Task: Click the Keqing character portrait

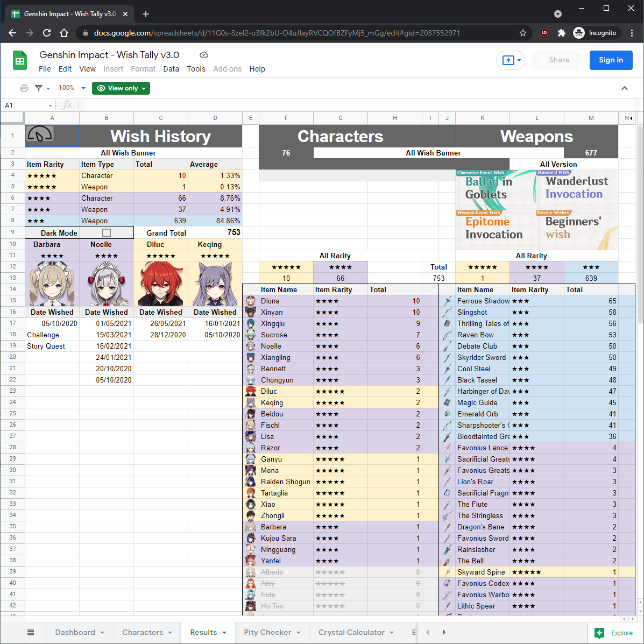Action: 215,284
